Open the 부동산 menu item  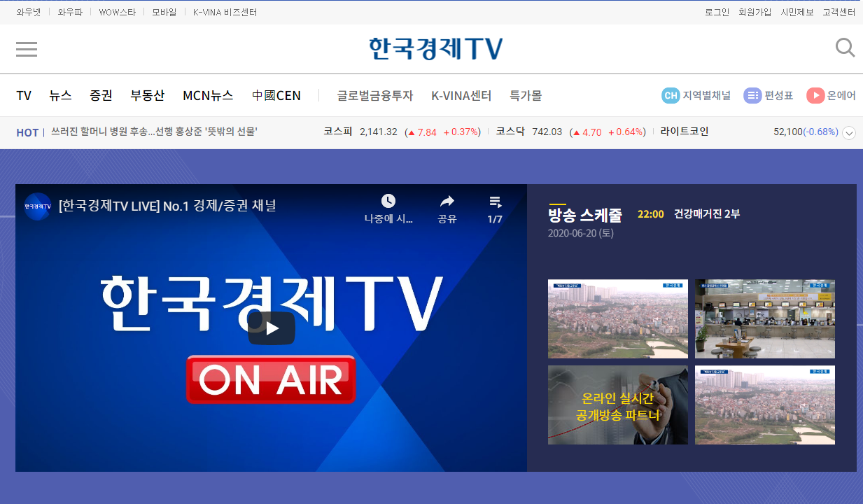coord(147,96)
